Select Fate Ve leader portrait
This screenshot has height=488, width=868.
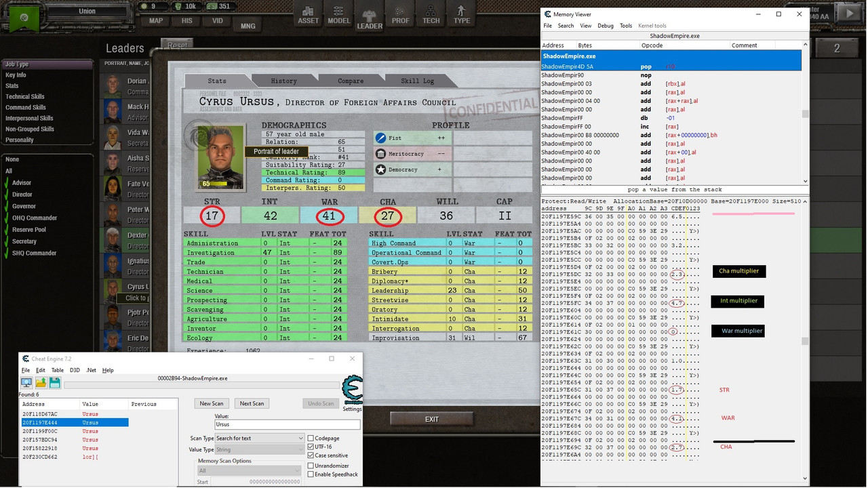[113, 188]
